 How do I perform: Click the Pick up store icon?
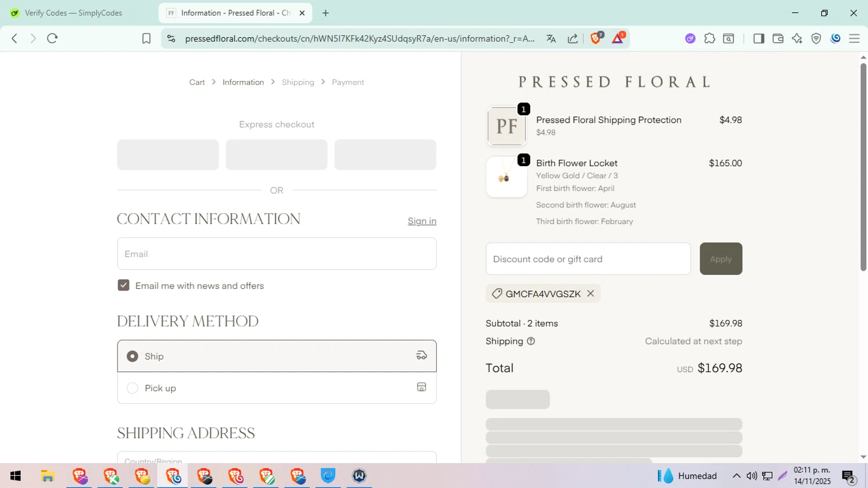(421, 387)
